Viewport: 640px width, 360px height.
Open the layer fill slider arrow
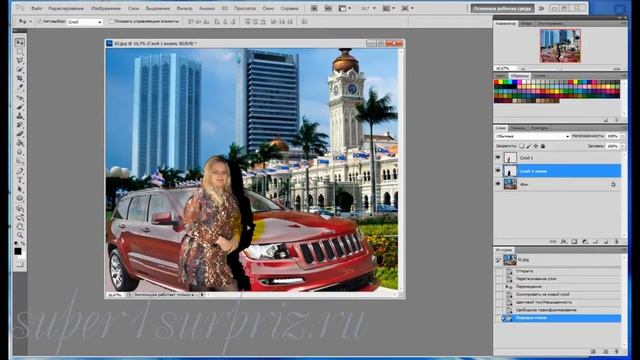[x=622, y=146]
